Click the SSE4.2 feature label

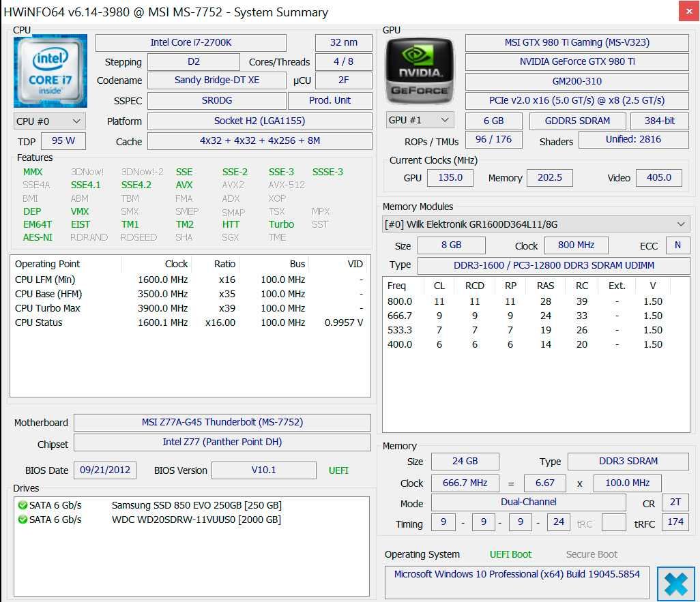[136, 185]
